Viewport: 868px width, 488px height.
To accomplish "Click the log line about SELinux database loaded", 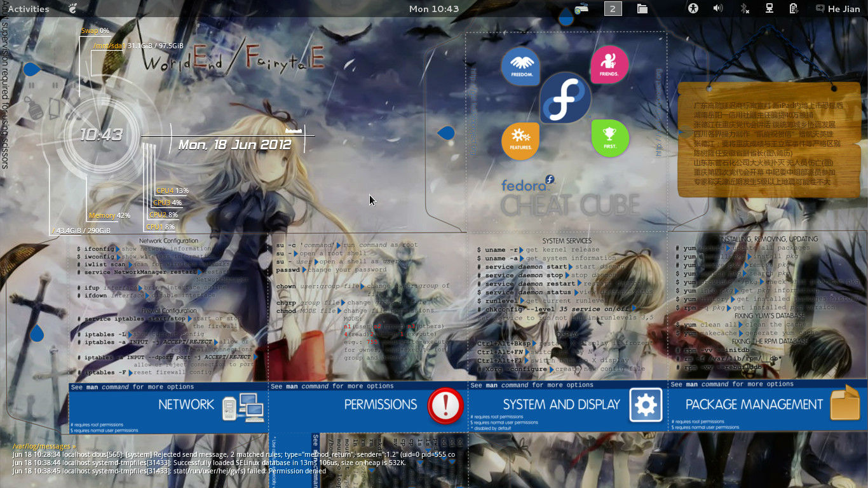I will (209, 463).
